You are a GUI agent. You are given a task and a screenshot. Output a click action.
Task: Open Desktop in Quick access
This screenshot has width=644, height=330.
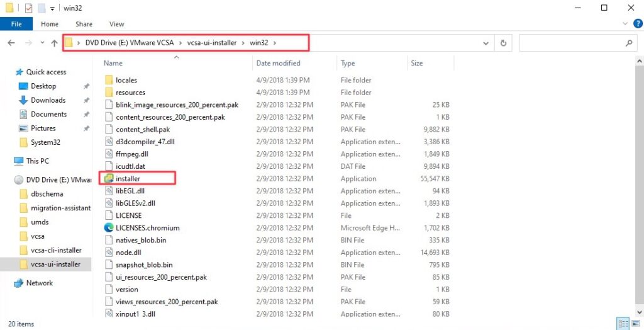tap(43, 86)
